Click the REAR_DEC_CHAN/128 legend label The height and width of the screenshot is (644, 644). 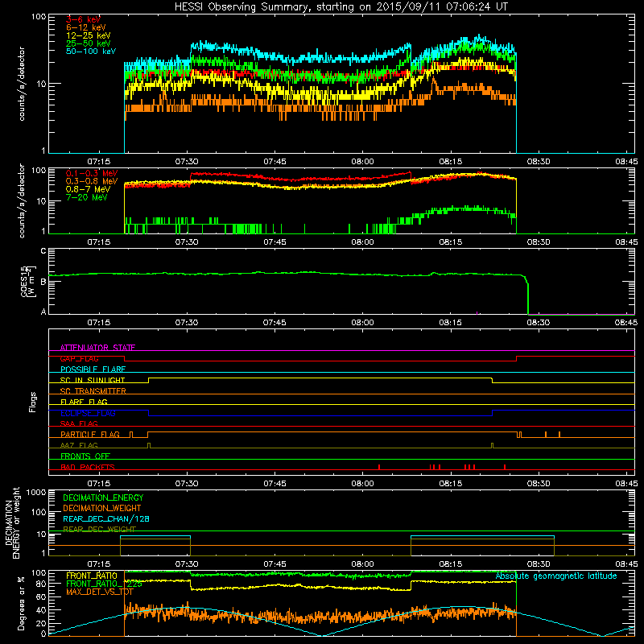click(106, 518)
